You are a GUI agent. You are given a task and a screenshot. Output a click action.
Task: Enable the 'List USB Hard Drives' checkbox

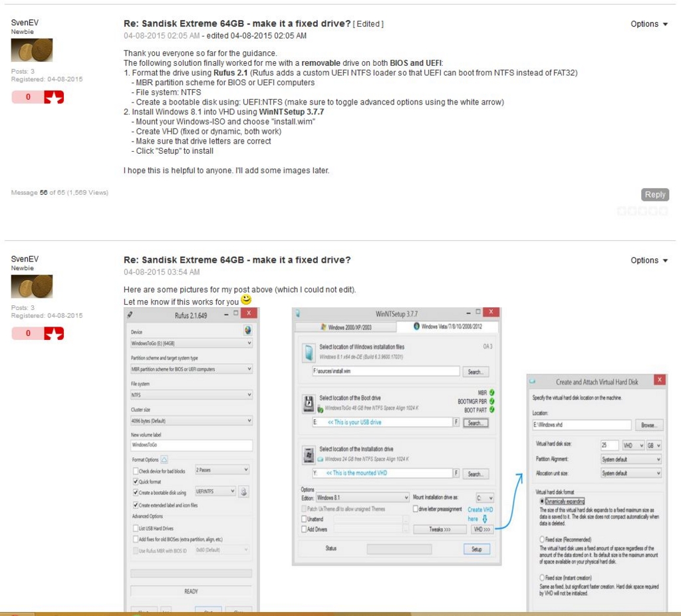pos(136,528)
